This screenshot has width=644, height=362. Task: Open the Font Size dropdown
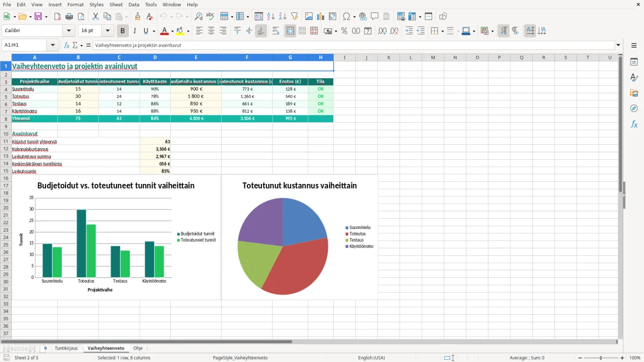click(x=107, y=31)
